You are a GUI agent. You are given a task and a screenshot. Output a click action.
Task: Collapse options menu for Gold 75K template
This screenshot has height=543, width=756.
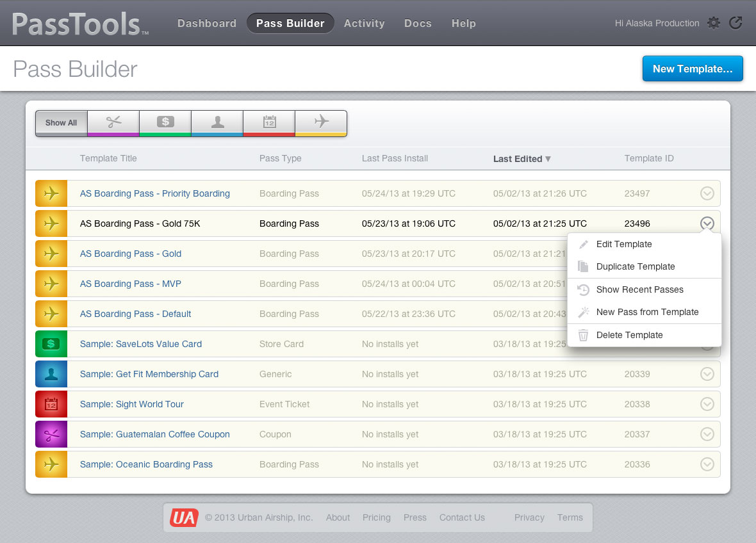tap(707, 223)
